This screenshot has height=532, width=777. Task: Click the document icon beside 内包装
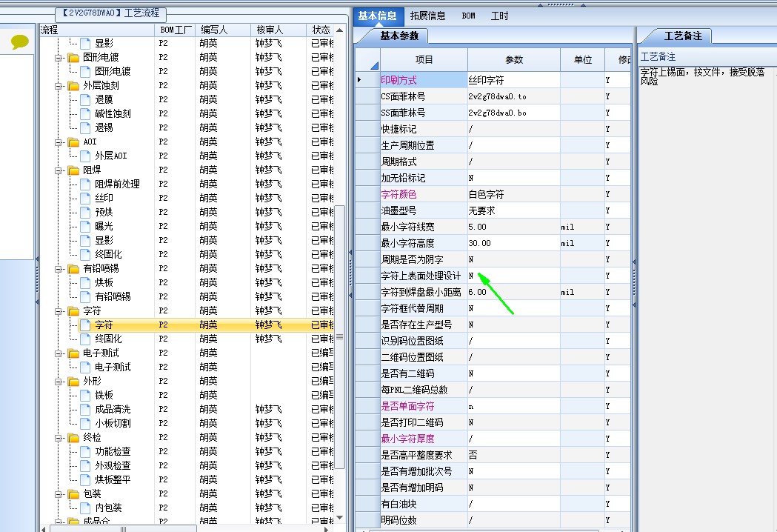pos(85,508)
